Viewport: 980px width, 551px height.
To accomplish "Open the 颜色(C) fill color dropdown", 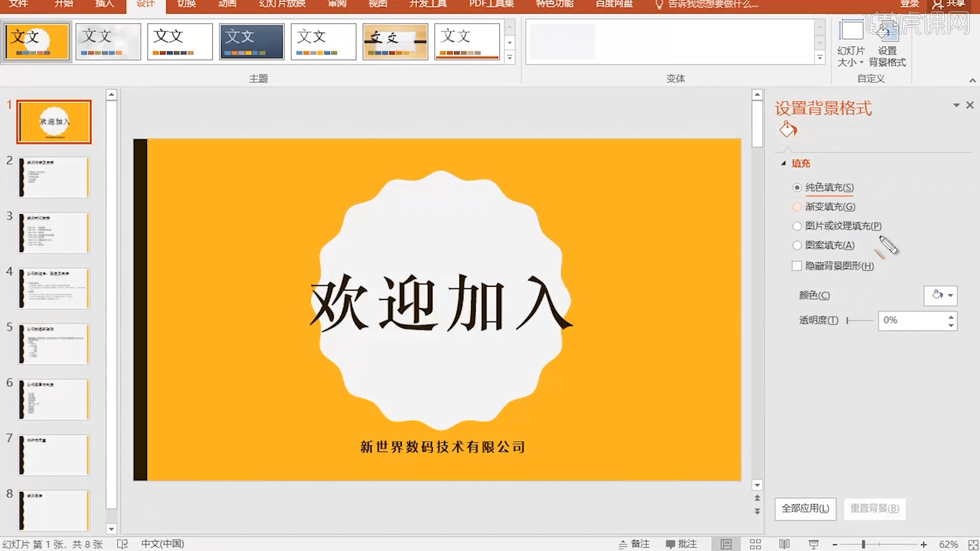I will [x=940, y=295].
